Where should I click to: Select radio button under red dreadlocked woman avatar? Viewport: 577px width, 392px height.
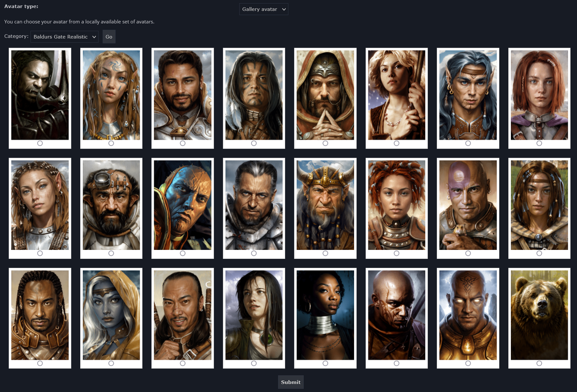(x=396, y=253)
